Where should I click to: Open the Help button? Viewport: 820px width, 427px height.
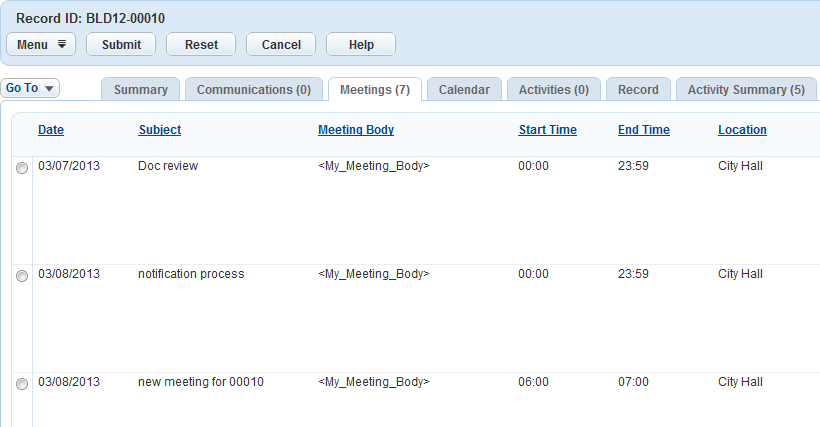click(x=361, y=45)
